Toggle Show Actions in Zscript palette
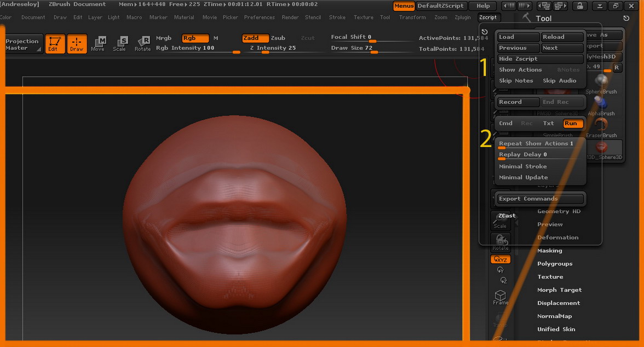The image size is (644, 347). pyautogui.click(x=520, y=70)
